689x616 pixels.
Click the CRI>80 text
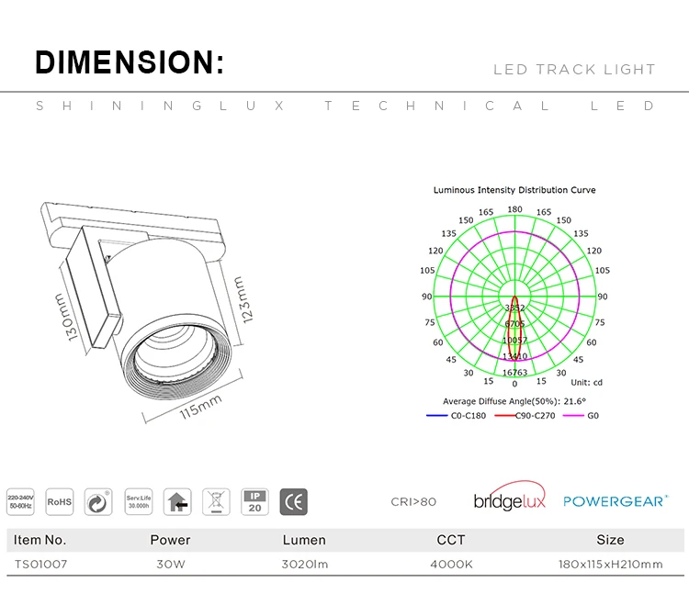pyautogui.click(x=413, y=502)
